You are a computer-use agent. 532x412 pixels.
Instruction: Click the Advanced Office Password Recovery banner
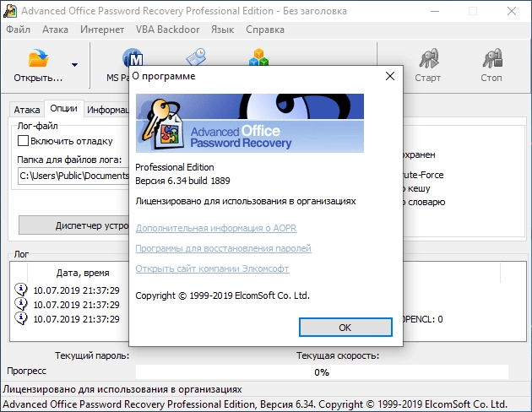[x=250, y=123]
